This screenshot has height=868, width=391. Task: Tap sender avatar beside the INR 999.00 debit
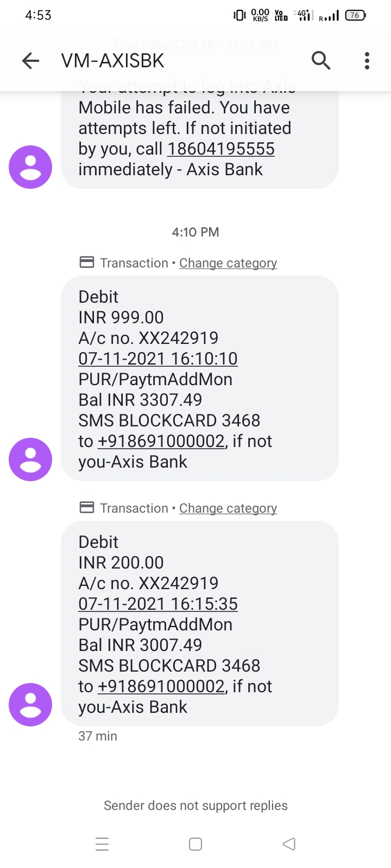point(30,459)
